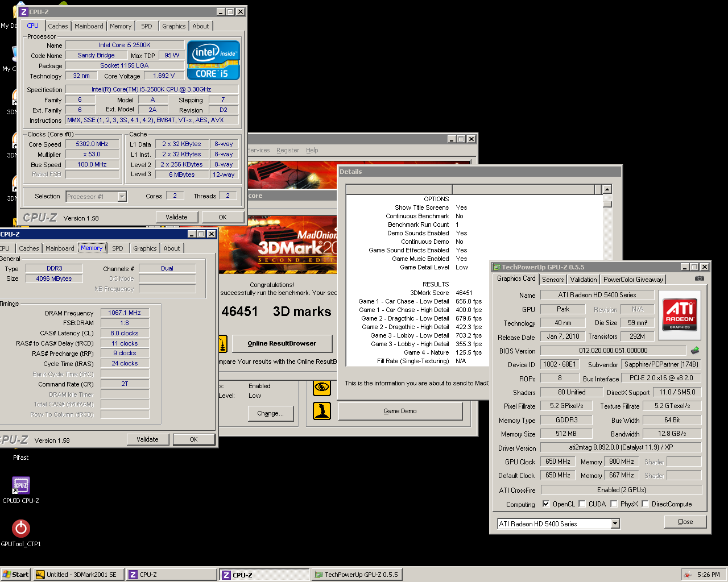
Task: Select the SPD tab in lower CPU-Z window
Action: (x=118, y=248)
